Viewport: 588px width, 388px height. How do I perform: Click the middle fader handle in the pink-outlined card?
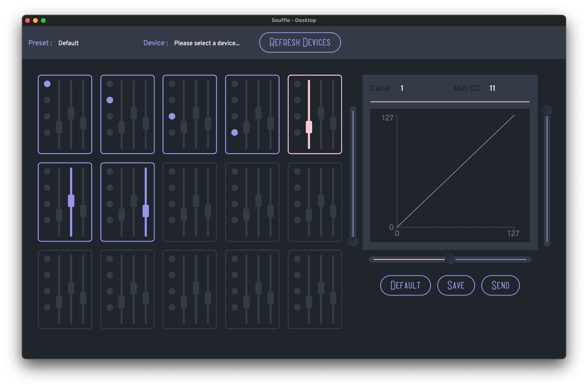(x=321, y=113)
